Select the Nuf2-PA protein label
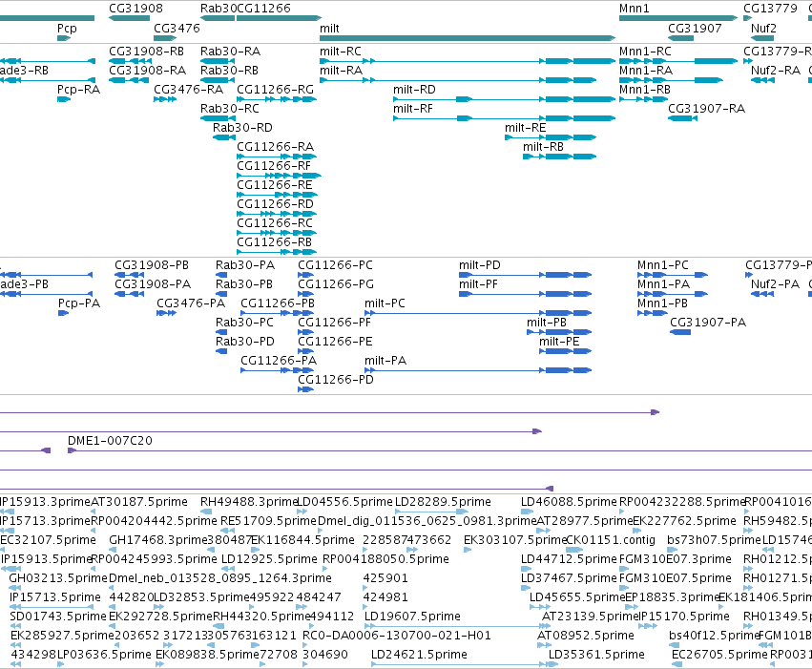This screenshot has width=812, height=669. [775, 284]
